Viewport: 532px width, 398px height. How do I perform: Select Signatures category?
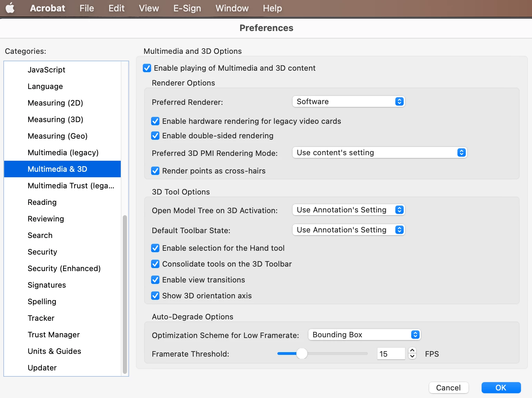click(x=62, y=285)
